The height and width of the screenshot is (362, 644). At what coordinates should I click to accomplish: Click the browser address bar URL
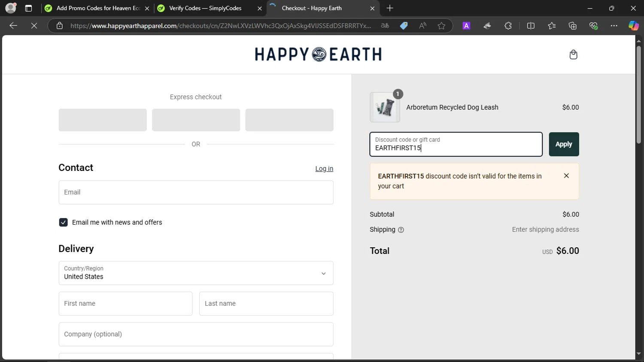point(221,26)
